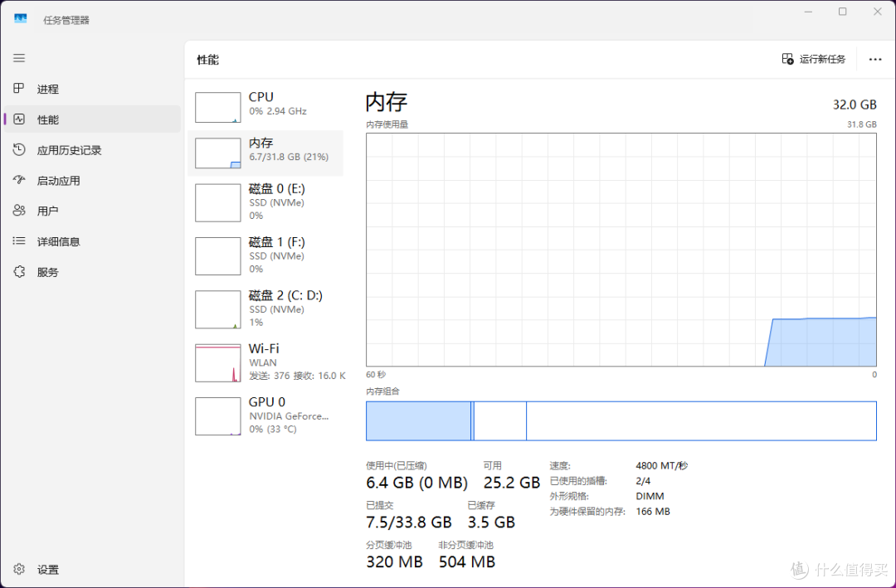Click the 磁盘 1 (F:) label
Viewport: 896px width, 588px height.
click(x=277, y=242)
